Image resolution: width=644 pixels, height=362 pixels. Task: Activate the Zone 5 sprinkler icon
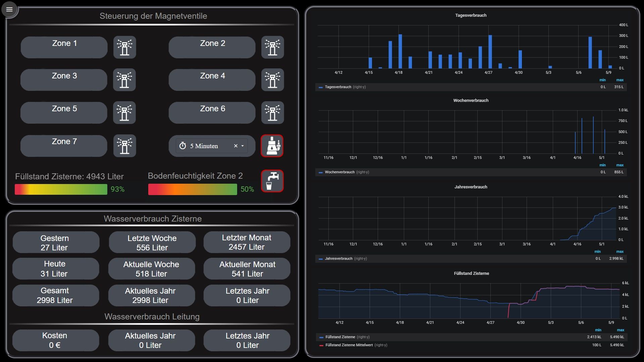click(x=124, y=113)
